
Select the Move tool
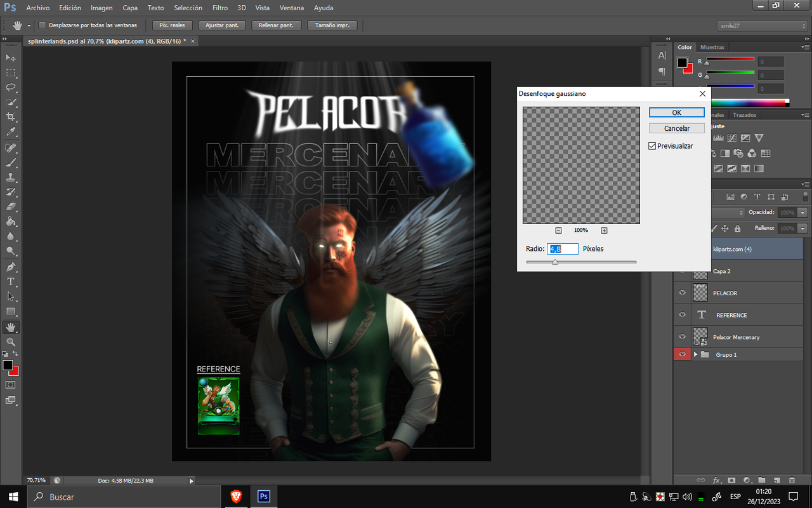pyautogui.click(x=11, y=58)
